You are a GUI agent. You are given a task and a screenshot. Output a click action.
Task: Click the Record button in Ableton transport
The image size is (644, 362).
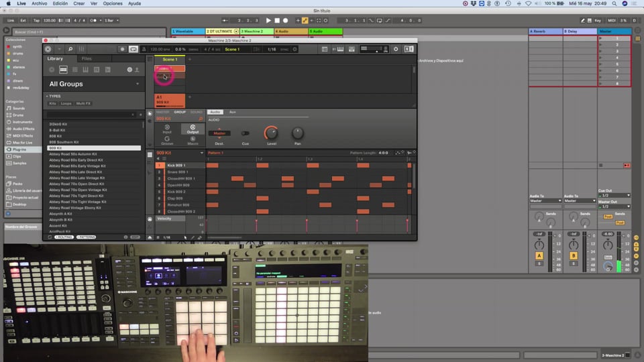click(x=286, y=20)
